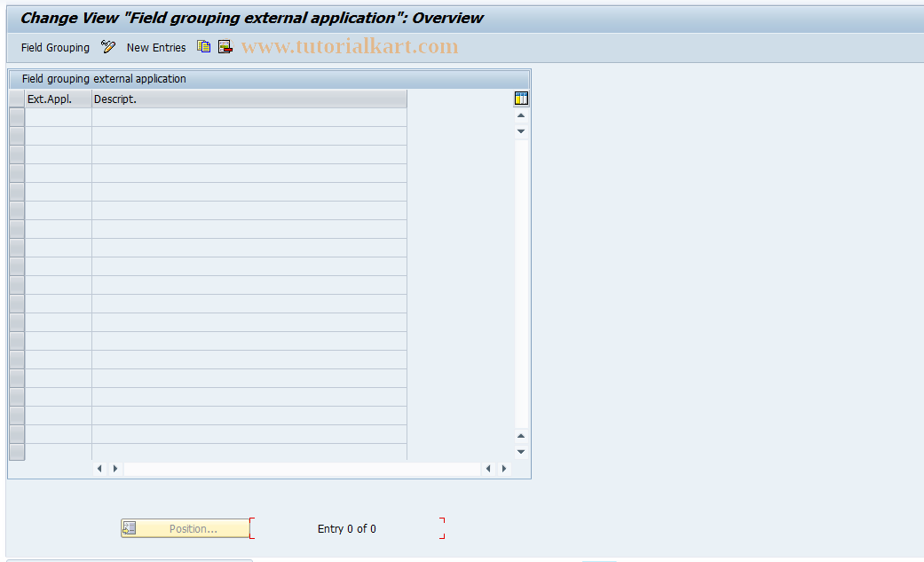Click the first Ext.Appl. cell
The image size is (924, 562).
click(59, 117)
